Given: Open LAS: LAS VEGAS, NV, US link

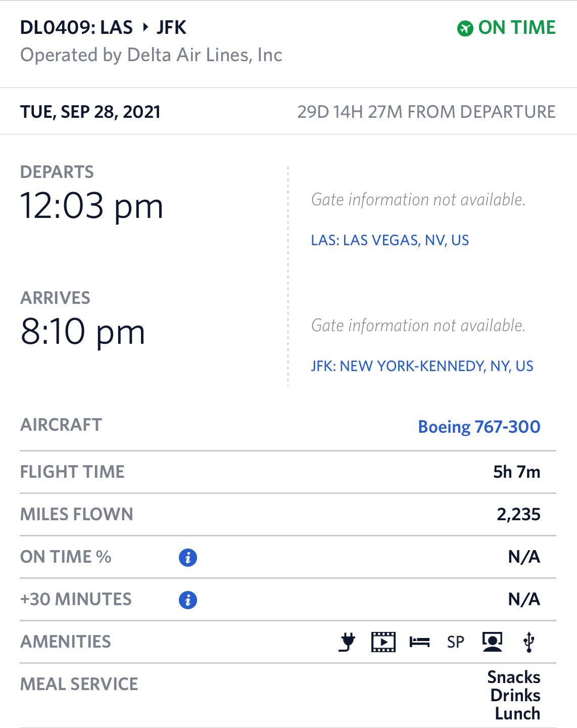Looking at the screenshot, I should pyautogui.click(x=390, y=240).
